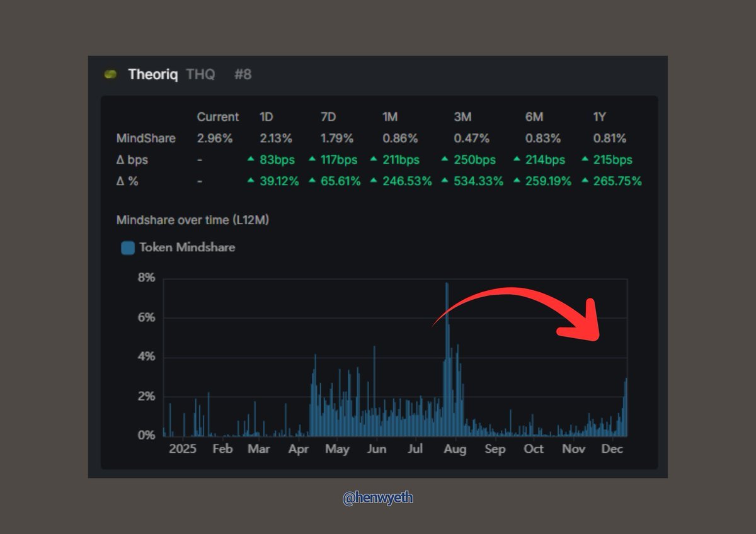Select the Current column header
The width and height of the screenshot is (756, 534).
pyautogui.click(x=218, y=116)
